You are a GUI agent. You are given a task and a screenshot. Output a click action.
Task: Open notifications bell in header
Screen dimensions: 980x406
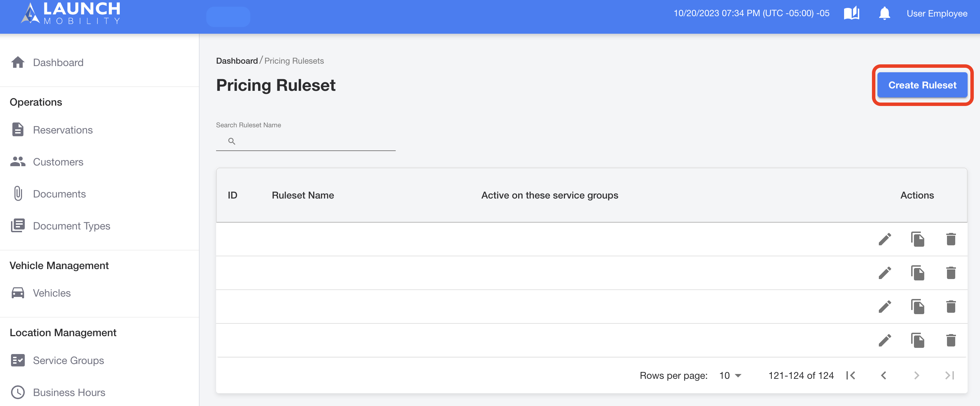click(x=884, y=13)
